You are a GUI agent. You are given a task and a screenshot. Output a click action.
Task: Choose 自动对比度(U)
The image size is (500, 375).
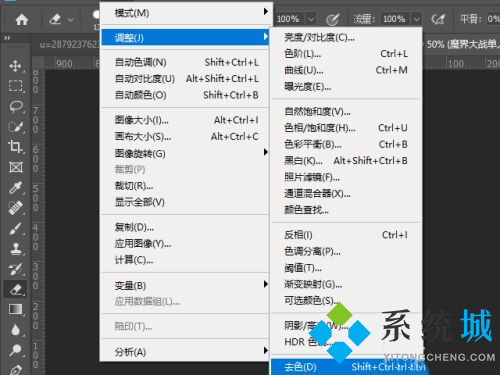pyautogui.click(x=186, y=79)
